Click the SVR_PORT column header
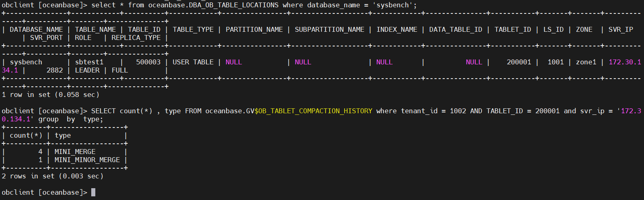This screenshot has height=200, width=644. pyautogui.click(x=46, y=37)
